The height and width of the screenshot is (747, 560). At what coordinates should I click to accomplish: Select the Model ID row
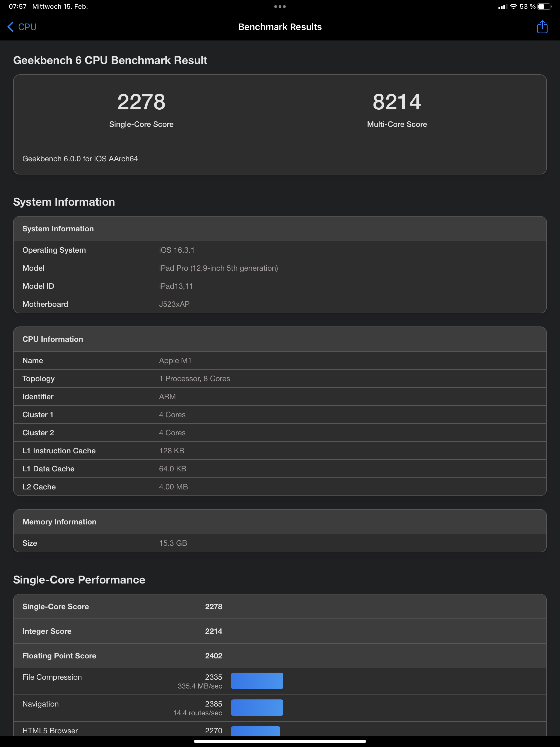click(280, 286)
